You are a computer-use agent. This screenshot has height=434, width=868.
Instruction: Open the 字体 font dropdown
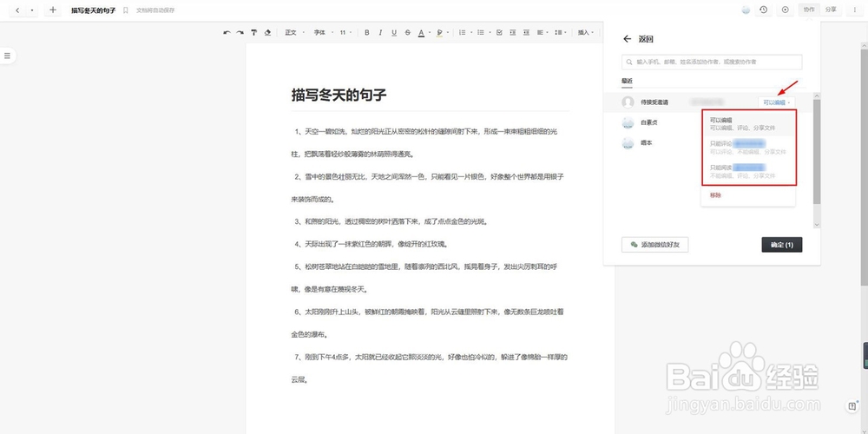pyautogui.click(x=323, y=33)
